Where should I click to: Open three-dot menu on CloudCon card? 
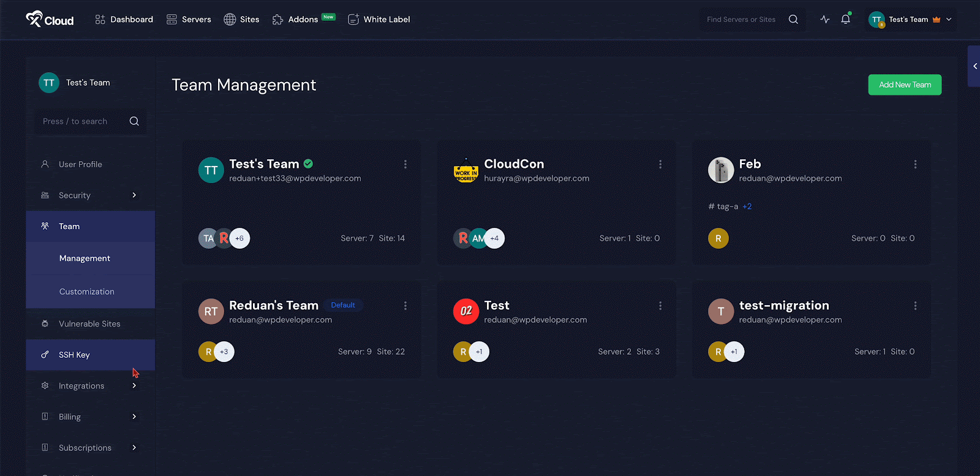[x=660, y=164]
